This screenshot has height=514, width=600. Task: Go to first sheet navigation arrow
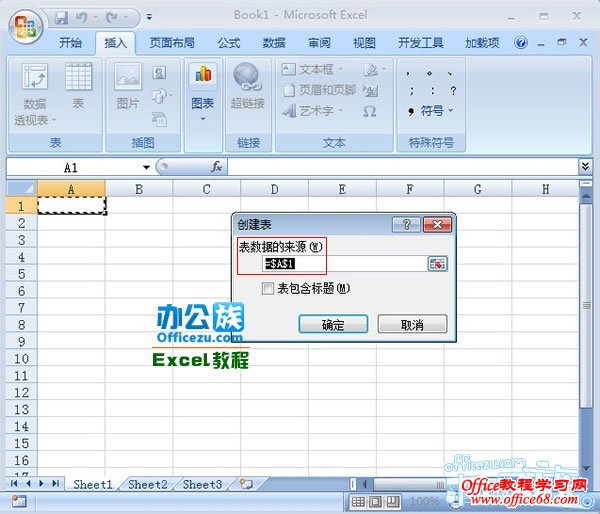[14, 483]
